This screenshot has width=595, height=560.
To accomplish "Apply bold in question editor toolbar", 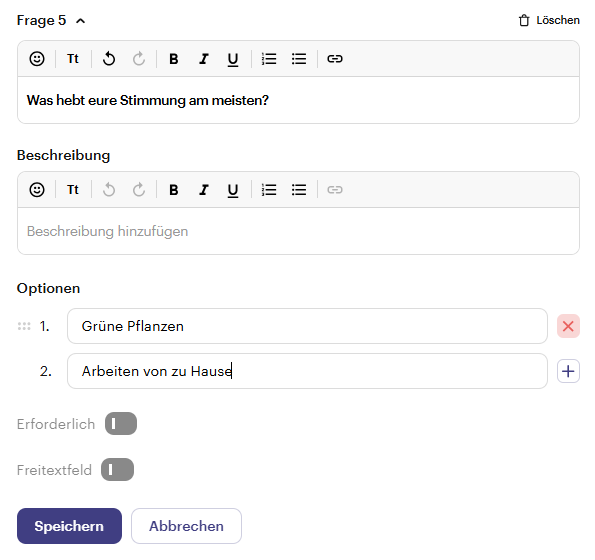I will click(174, 59).
